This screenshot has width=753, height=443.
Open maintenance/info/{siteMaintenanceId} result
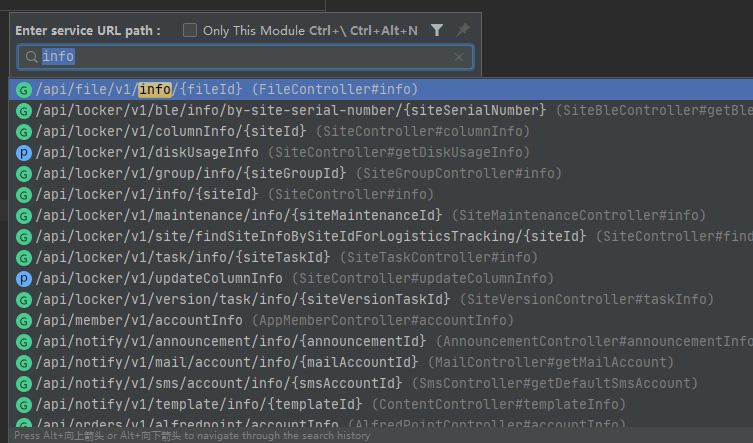381,215
